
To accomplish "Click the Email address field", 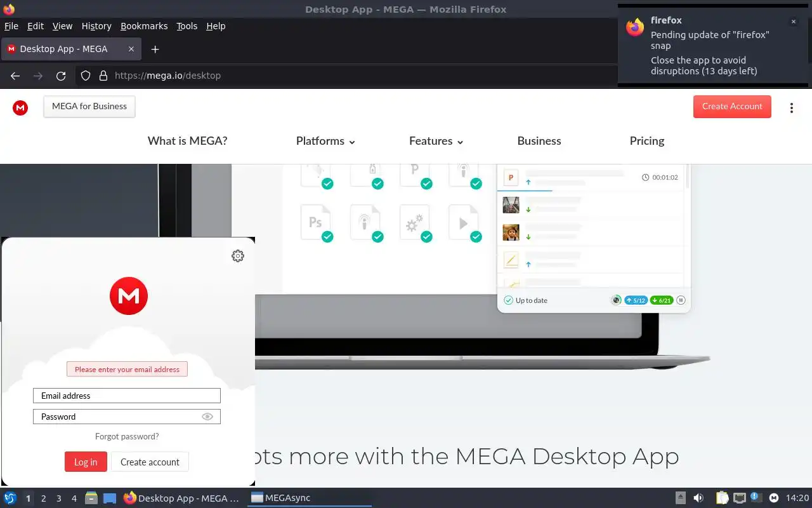I will 127,396.
